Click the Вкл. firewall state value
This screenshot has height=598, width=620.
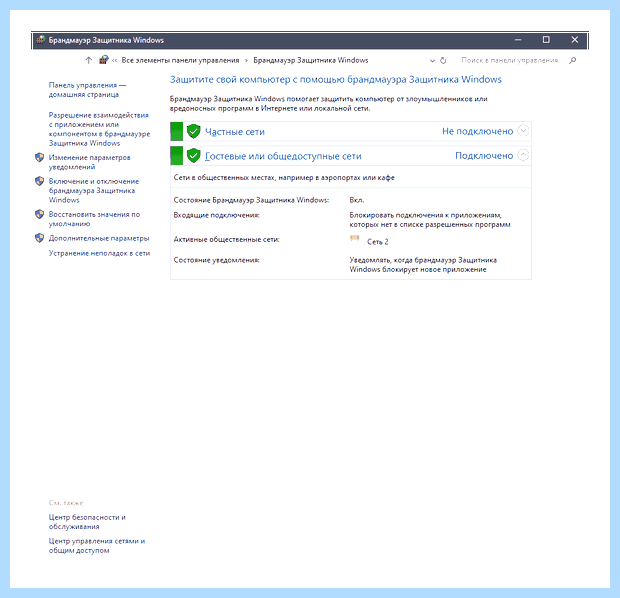pos(357,200)
